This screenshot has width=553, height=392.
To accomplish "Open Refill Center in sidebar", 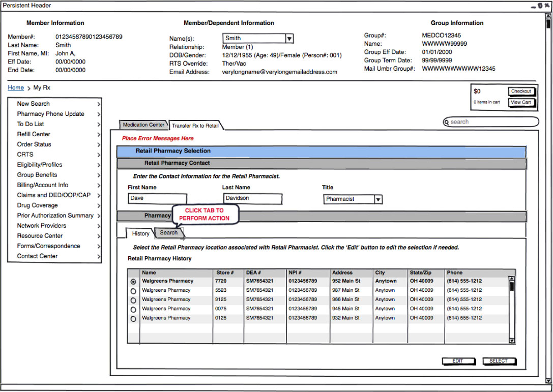I will [x=54, y=134].
